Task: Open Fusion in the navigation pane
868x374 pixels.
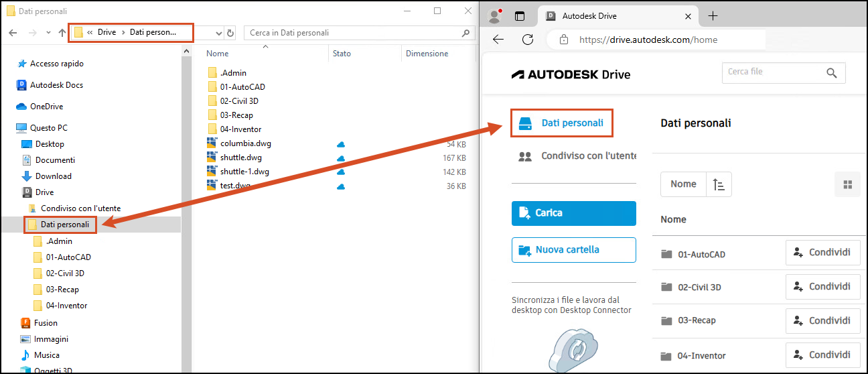Action: click(x=46, y=323)
